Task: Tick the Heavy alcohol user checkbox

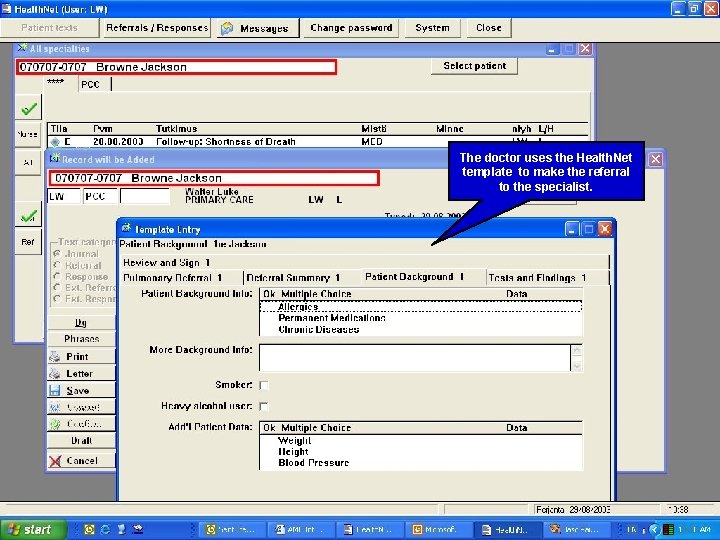Action: 264,406
